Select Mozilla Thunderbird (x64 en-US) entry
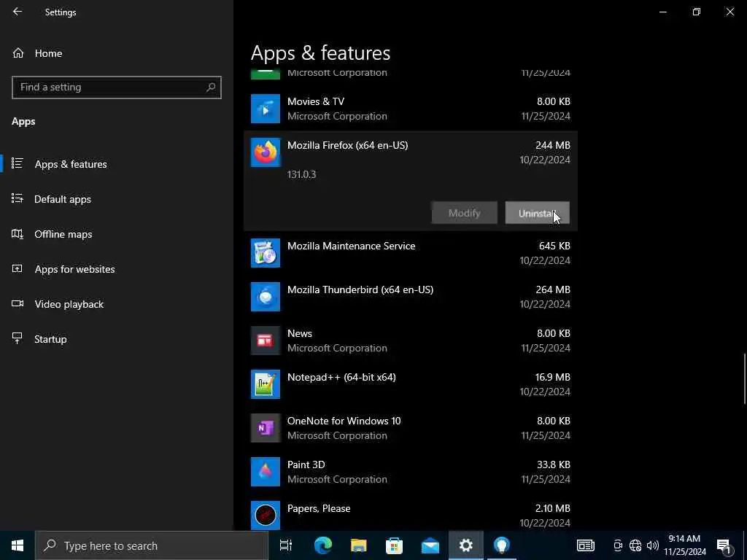The width and height of the screenshot is (747, 560). 360,289
